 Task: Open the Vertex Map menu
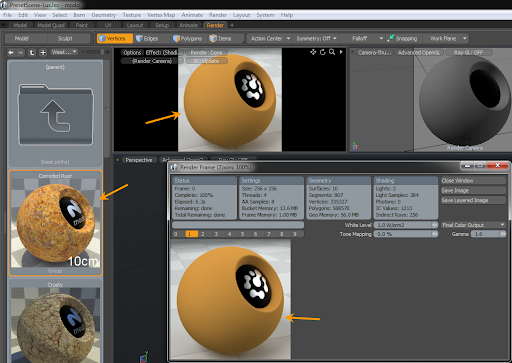[x=161, y=15]
